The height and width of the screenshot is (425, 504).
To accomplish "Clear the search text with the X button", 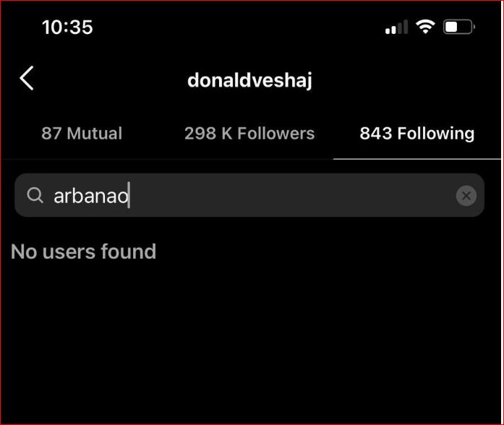I will pyautogui.click(x=466, y=195).
